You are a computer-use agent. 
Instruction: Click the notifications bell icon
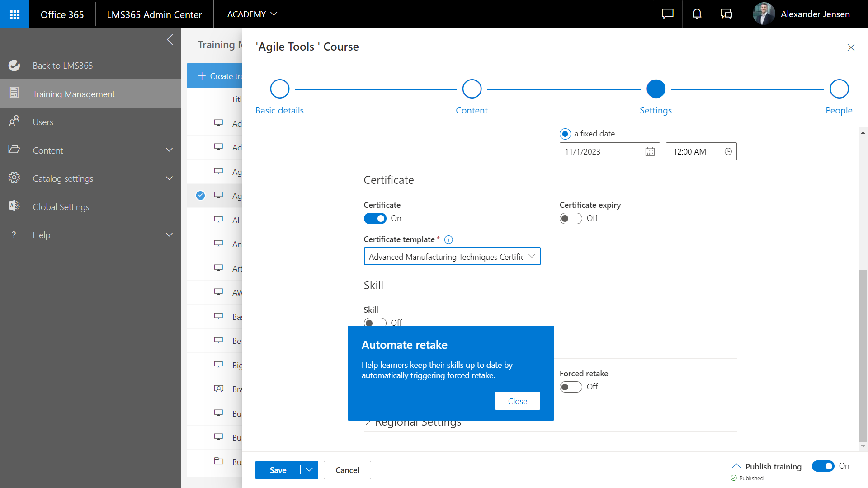click(697, 14)
